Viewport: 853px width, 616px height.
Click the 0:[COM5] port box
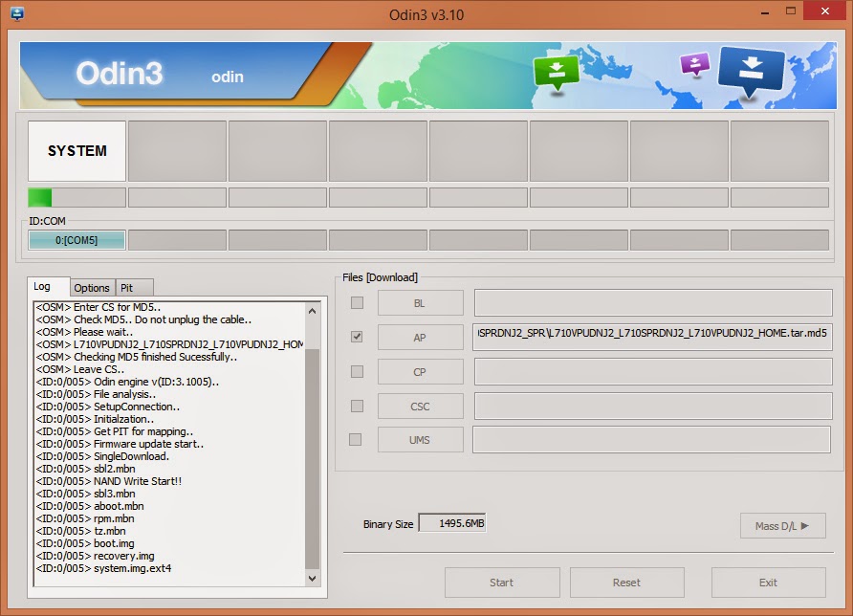pos(77,240)
